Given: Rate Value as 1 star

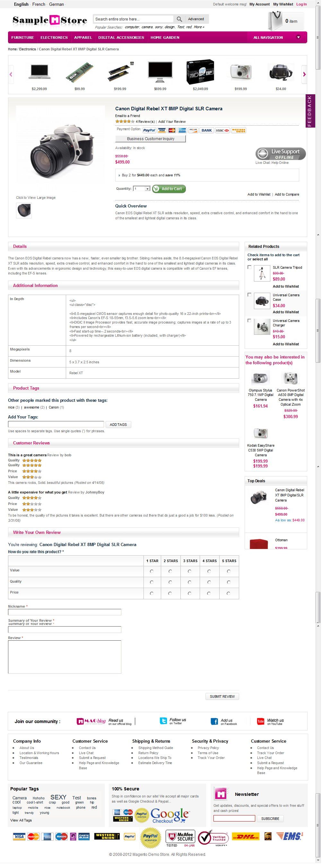Looking at the screenshot, I should [152, 571].
